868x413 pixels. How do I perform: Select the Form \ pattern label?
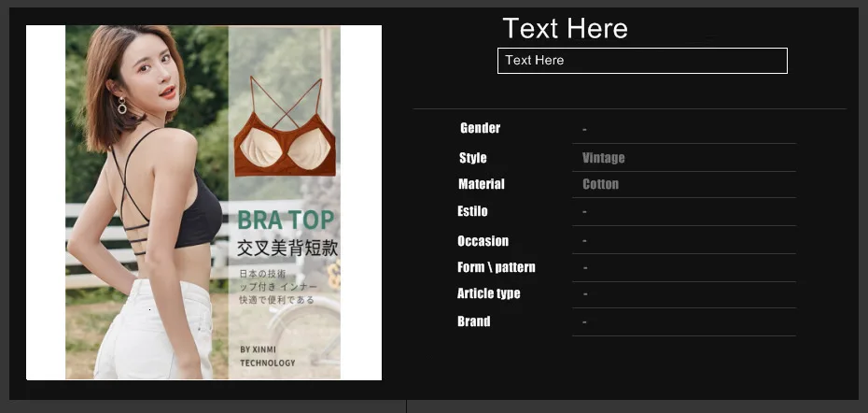496,267
